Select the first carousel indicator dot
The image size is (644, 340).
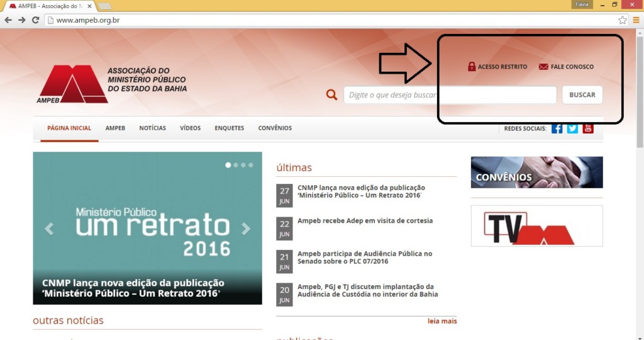[x=228, y=165]
